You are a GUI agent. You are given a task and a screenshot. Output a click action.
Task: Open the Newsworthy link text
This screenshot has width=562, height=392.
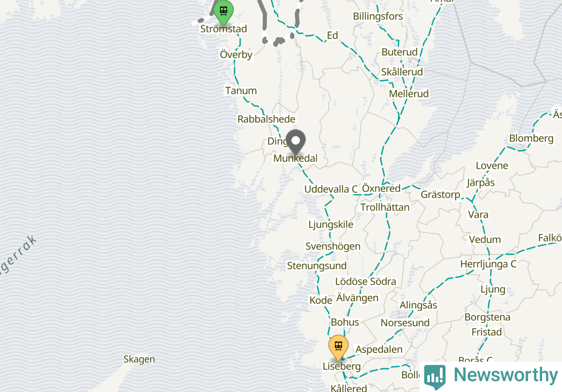(505, 375)
